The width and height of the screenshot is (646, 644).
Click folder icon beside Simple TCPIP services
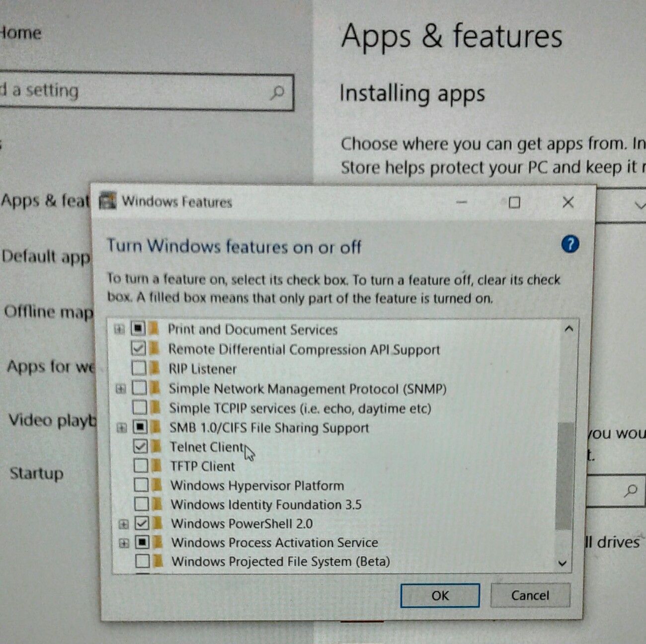click(156, 407)
